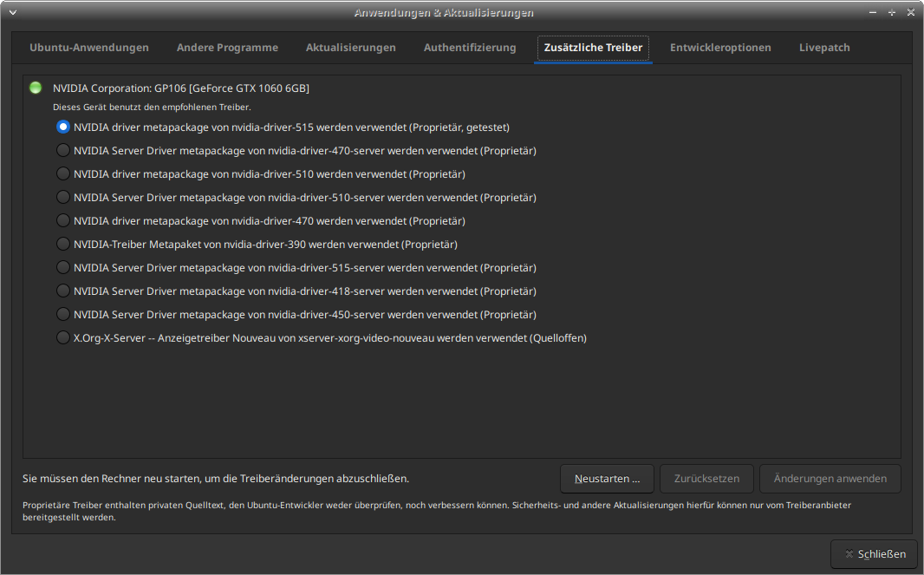Click the NVIDIA Corporation GP106 device heading
The image size is (924, 575).
click(x=181, y=88)
